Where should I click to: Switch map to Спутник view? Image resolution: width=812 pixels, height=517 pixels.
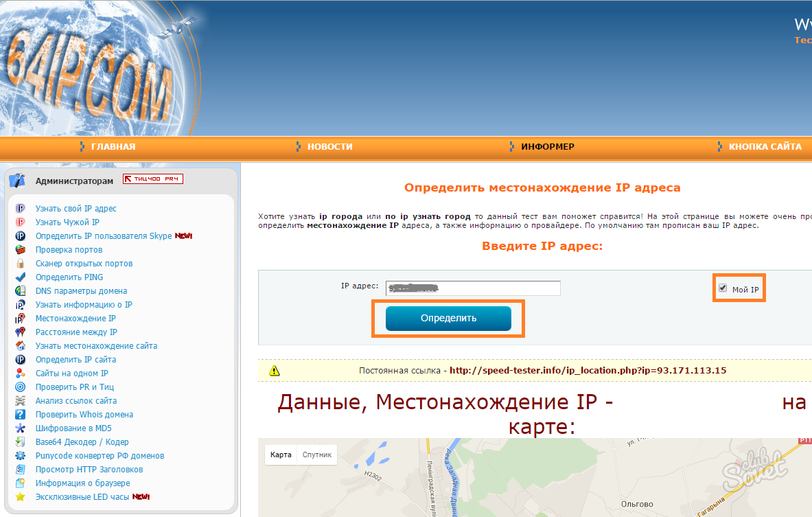click(x=317, y=455)
